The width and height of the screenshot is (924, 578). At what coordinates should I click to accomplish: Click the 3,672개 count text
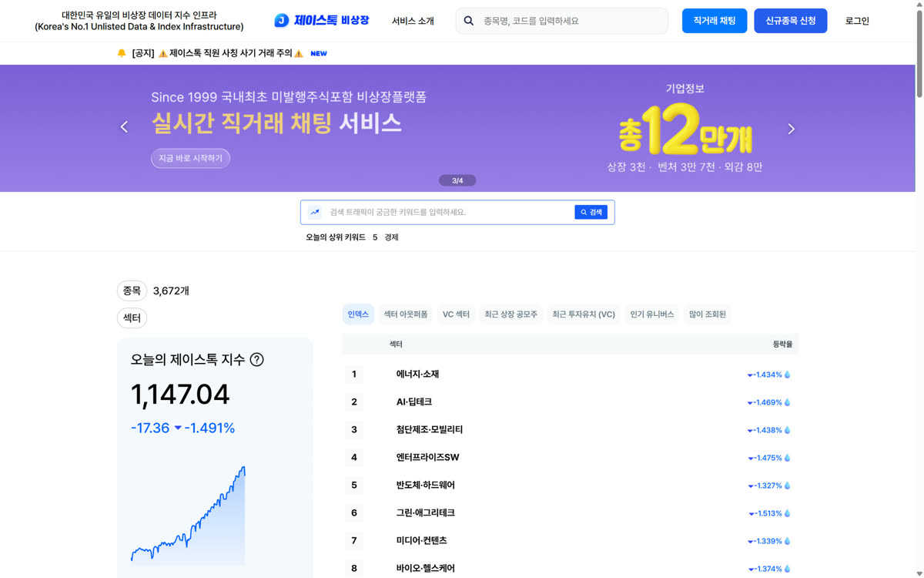click(171, 291)
